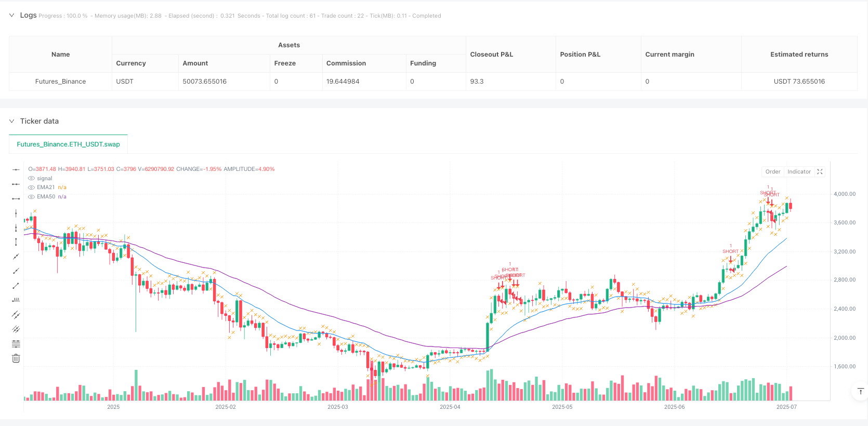868x426 pixels.
Task: Hide the EMA21 indicator line
Action: coord(31,188)
